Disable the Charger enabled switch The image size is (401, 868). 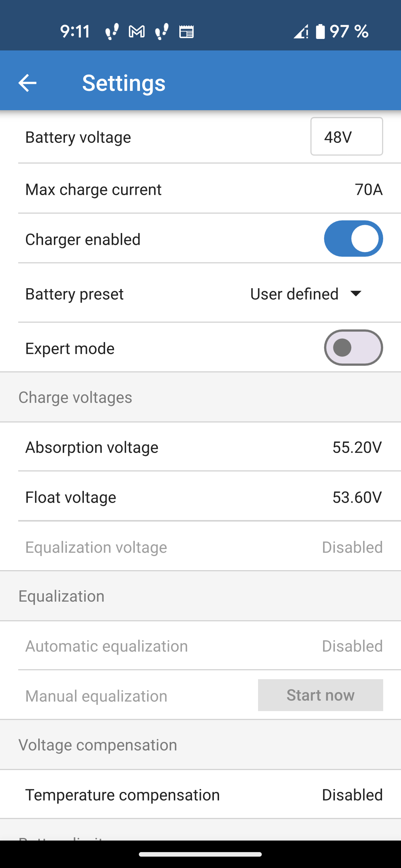click(353, 239)
